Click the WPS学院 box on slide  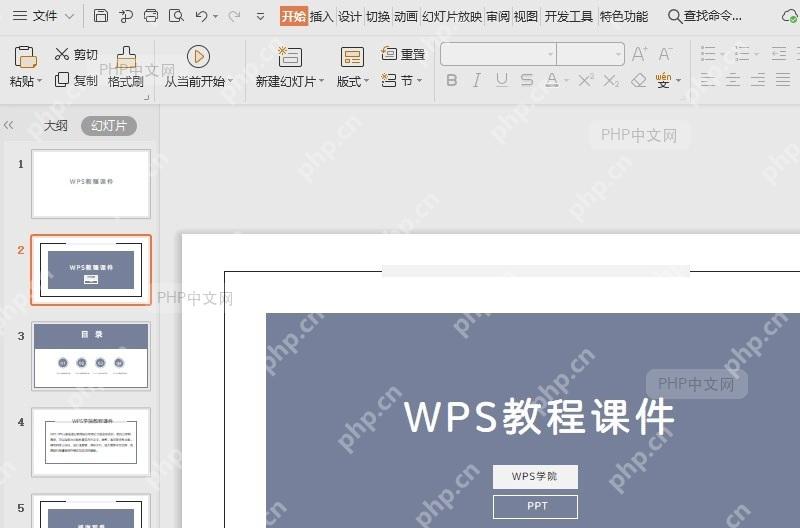tap(535, 476)
